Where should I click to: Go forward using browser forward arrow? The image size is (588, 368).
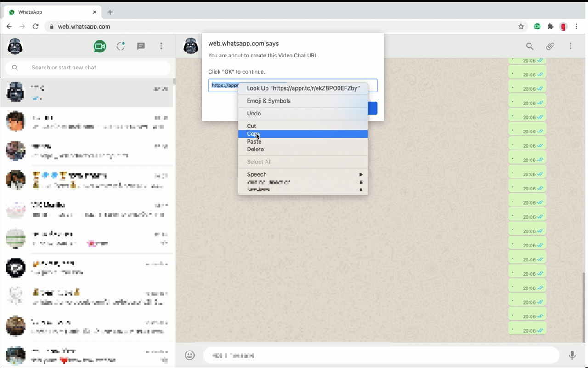coord(22,27)
